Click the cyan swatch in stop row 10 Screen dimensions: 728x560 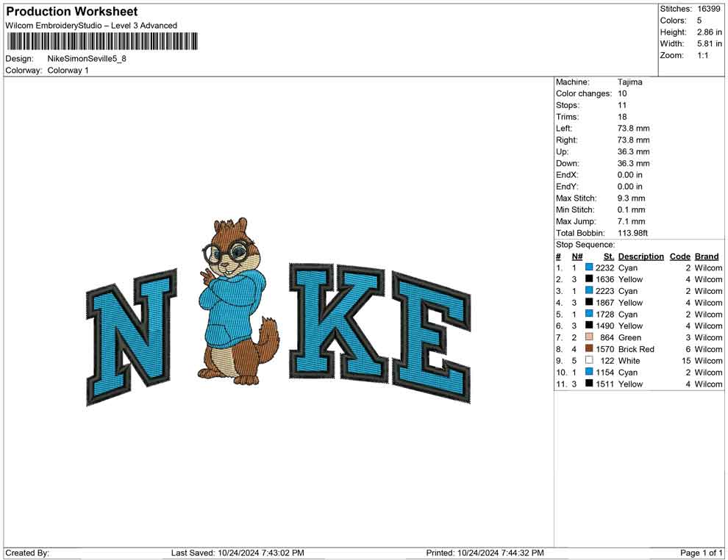589,372
